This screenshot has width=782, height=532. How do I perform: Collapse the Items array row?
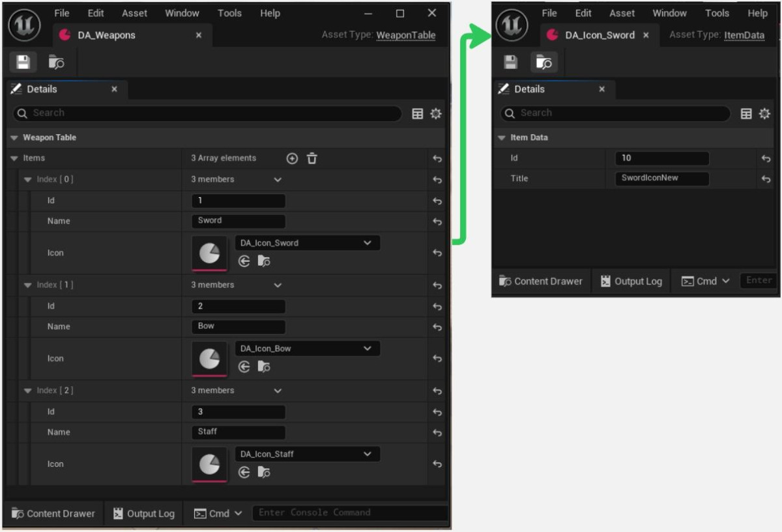[x=14, y=158]
